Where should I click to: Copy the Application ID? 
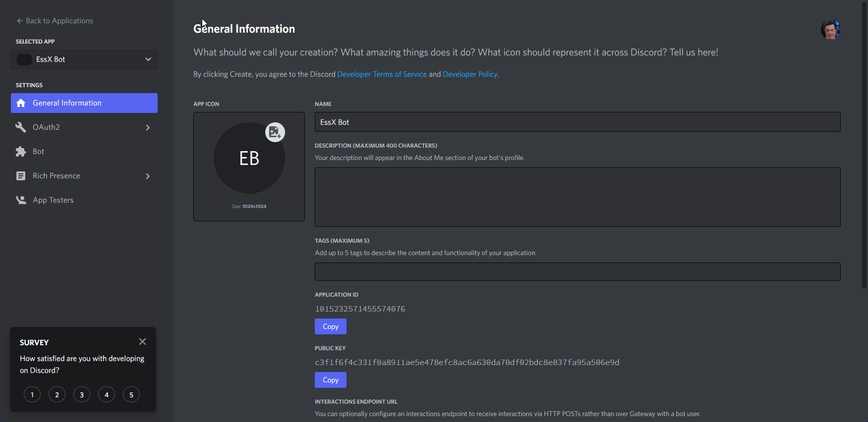[331, 326]
